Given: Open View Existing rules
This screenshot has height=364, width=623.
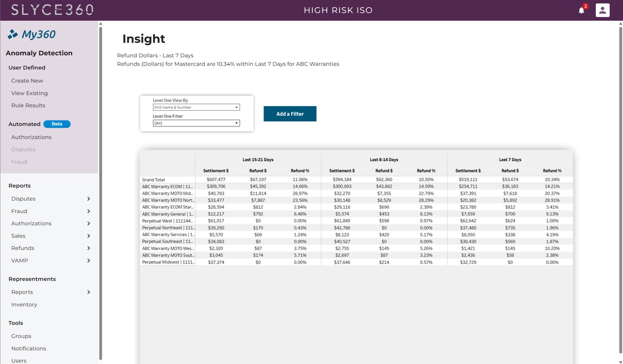Looking at the screenshot, I should (29, 93).
